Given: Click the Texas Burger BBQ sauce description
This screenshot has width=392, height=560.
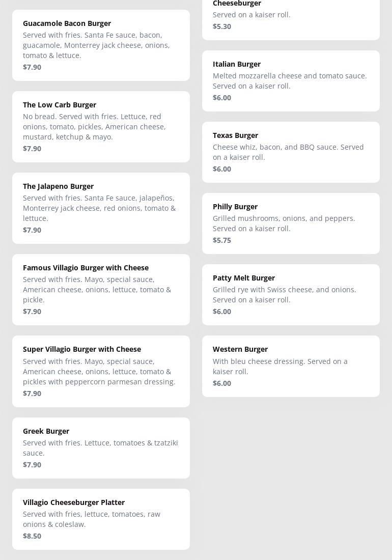Looking at the screenshot, I should tap(288, 152).
